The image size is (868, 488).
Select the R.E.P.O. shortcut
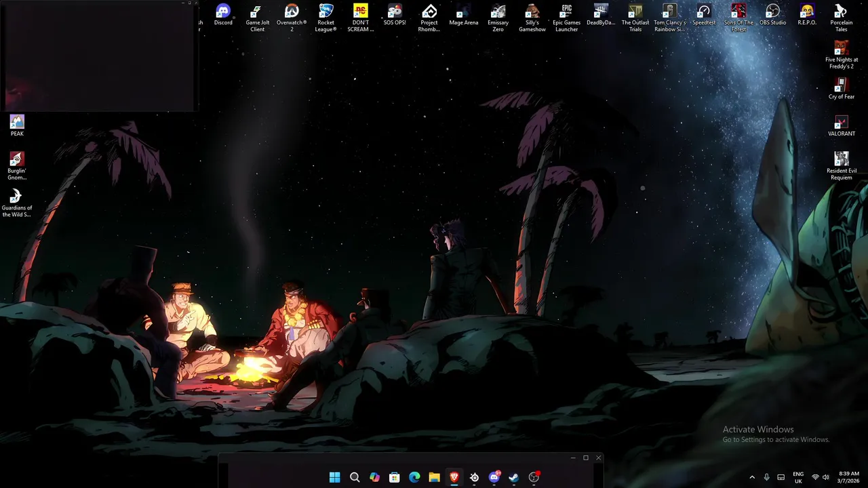pyautogui.click(x=807, y=15)
